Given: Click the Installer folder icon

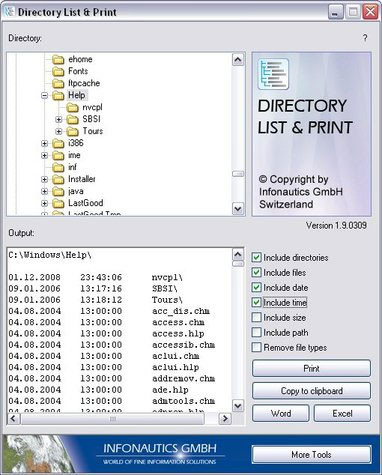Looking at the screenshot, I should [58, 180].
